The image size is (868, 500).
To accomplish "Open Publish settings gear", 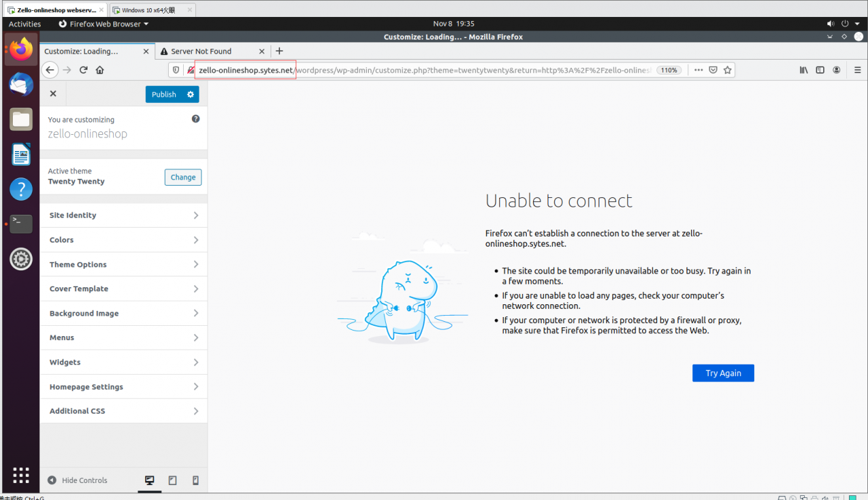I will point(191,94).
